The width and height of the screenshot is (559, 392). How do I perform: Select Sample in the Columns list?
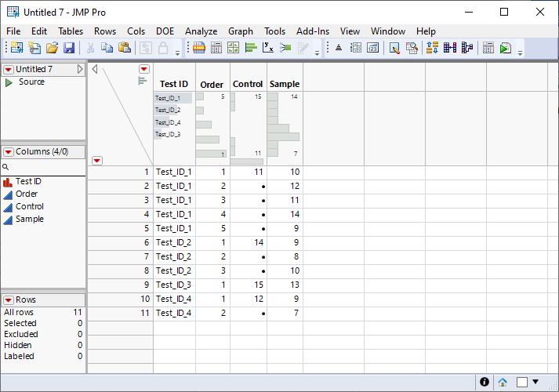[30, 219]
